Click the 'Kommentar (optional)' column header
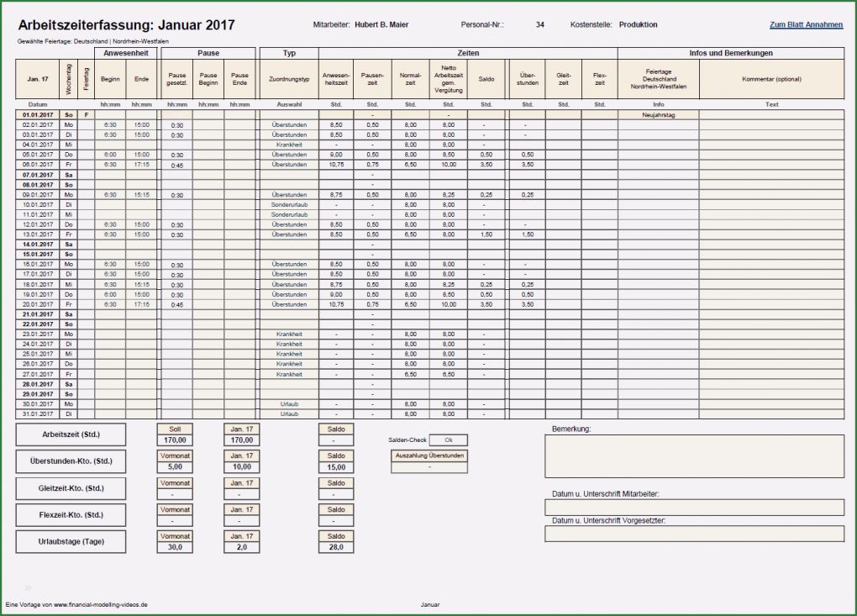Viewport: 857px width, 616px height. [771, 80]
